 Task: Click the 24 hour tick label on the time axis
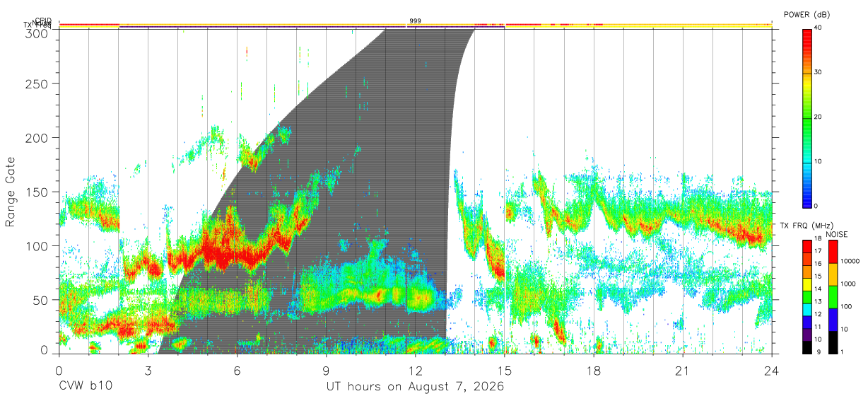click(x=772, y=371)
